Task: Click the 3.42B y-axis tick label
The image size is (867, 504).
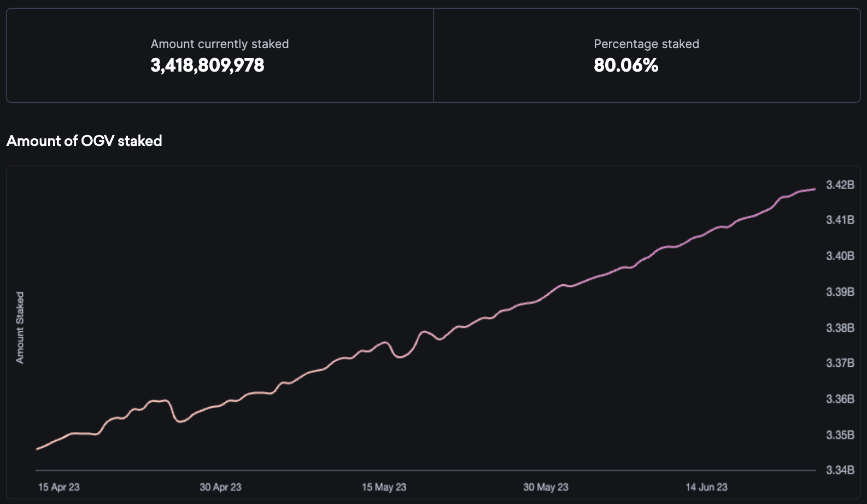Action: click(x=840, y=185)
